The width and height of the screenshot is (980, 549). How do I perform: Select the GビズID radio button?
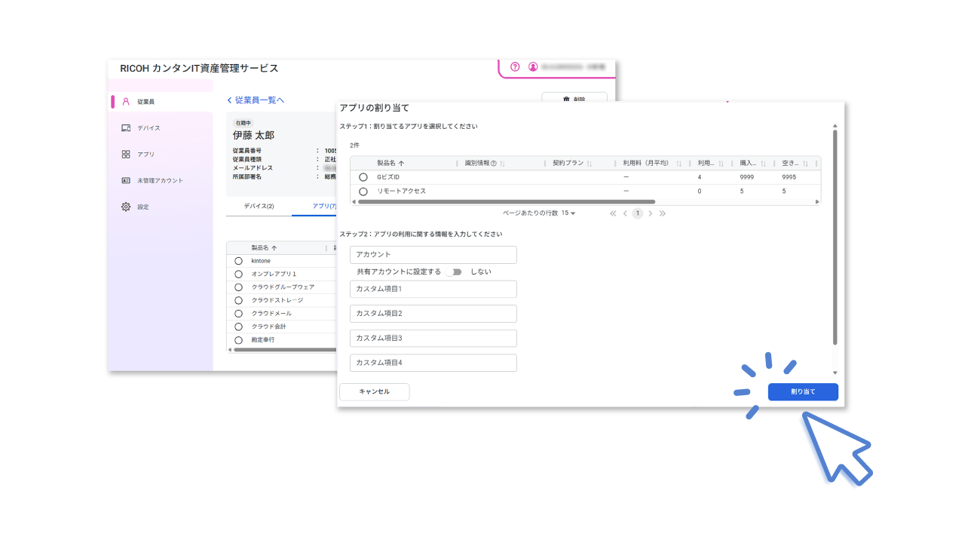364,177
